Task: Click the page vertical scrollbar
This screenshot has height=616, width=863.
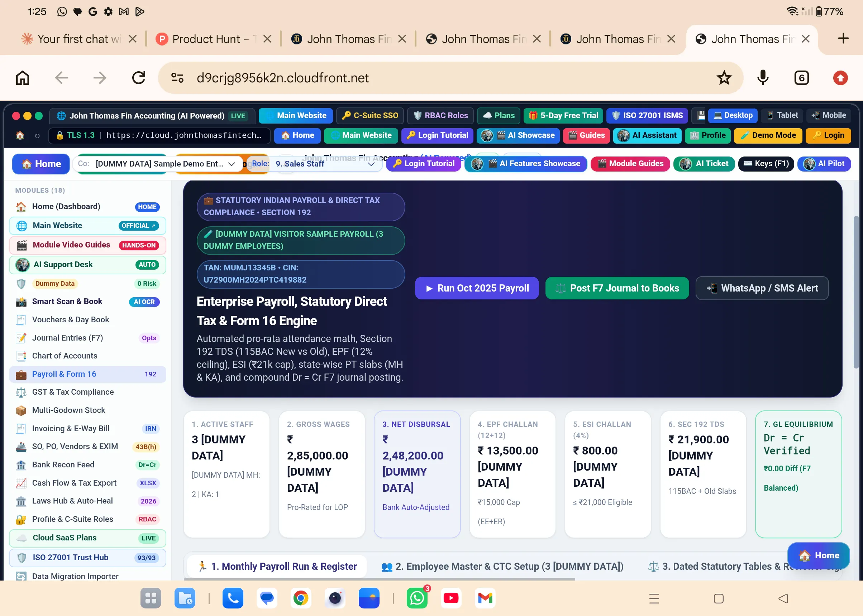Action: pyautogui.click(x=856, y=292)
